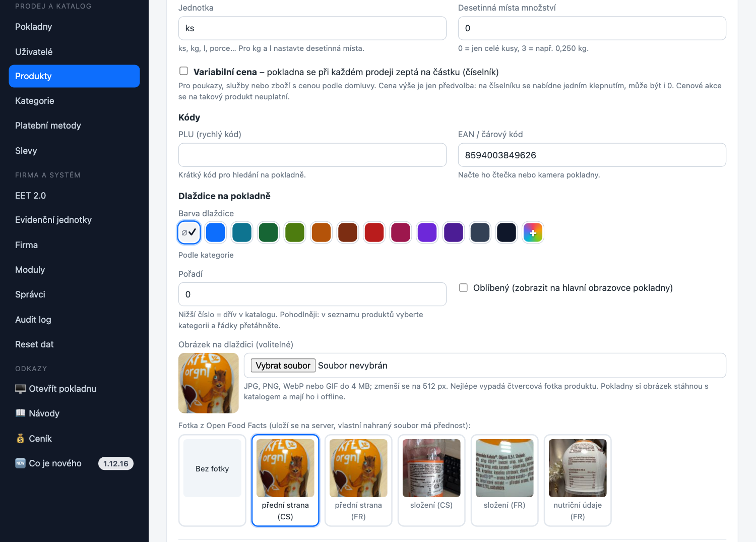The width and height of the screenshot is (756, 542).
Task: Select the složení (FR) photo
Action: coord(505,480)
